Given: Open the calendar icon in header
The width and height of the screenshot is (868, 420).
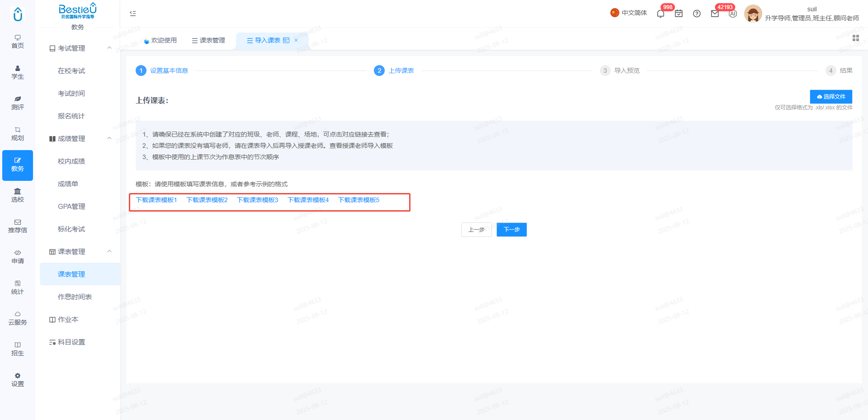Looking at the screenshot, I should (x=679, y=14).
